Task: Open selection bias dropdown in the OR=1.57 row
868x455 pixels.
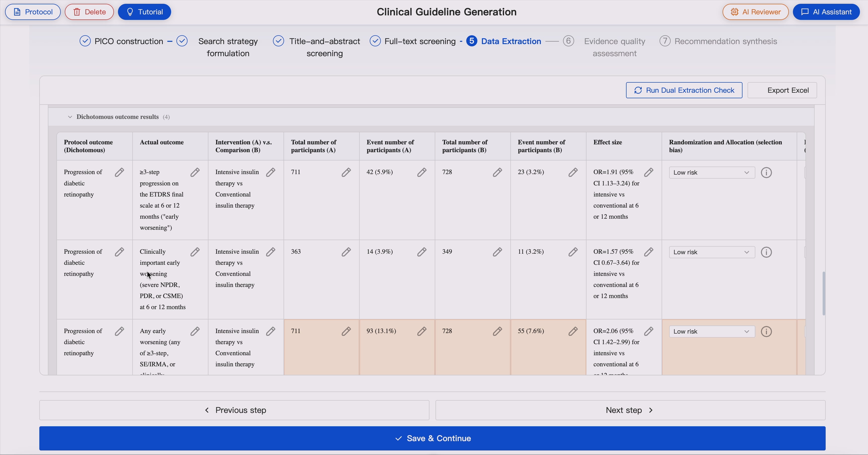Action: pos(712,252)
